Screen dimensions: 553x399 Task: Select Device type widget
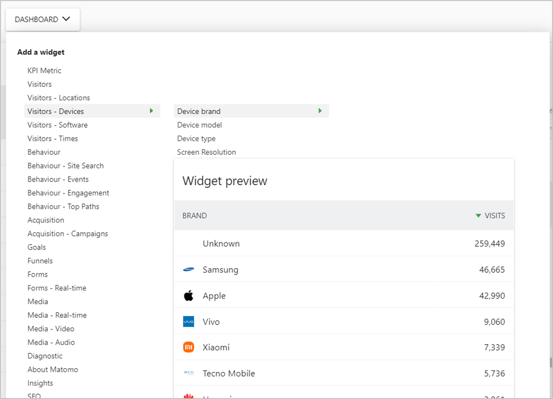click(196, 139)
